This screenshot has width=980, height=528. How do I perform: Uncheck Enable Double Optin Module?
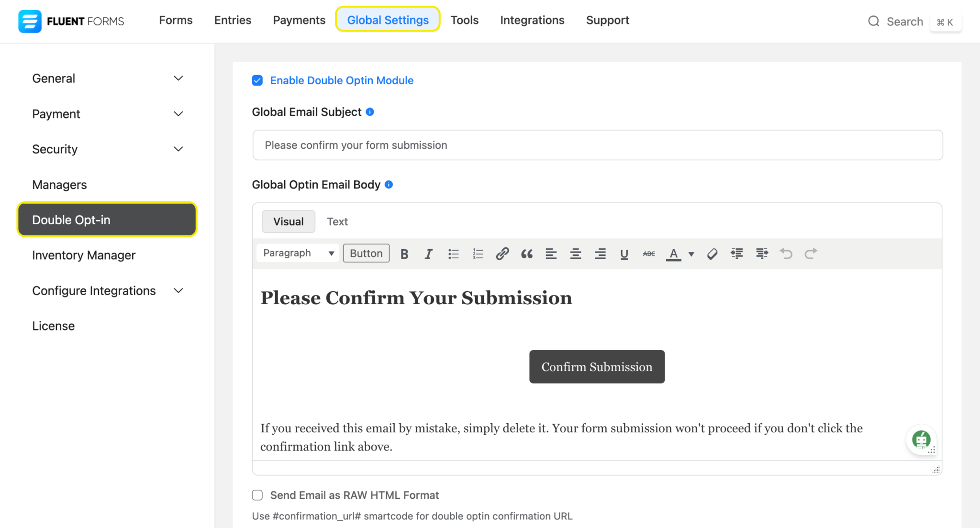(x=257, y=80)
